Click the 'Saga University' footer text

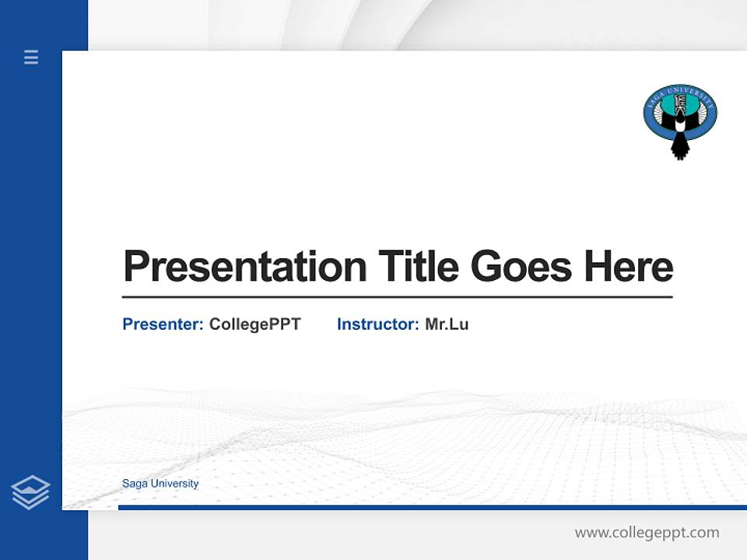click(x=160, y=483)
